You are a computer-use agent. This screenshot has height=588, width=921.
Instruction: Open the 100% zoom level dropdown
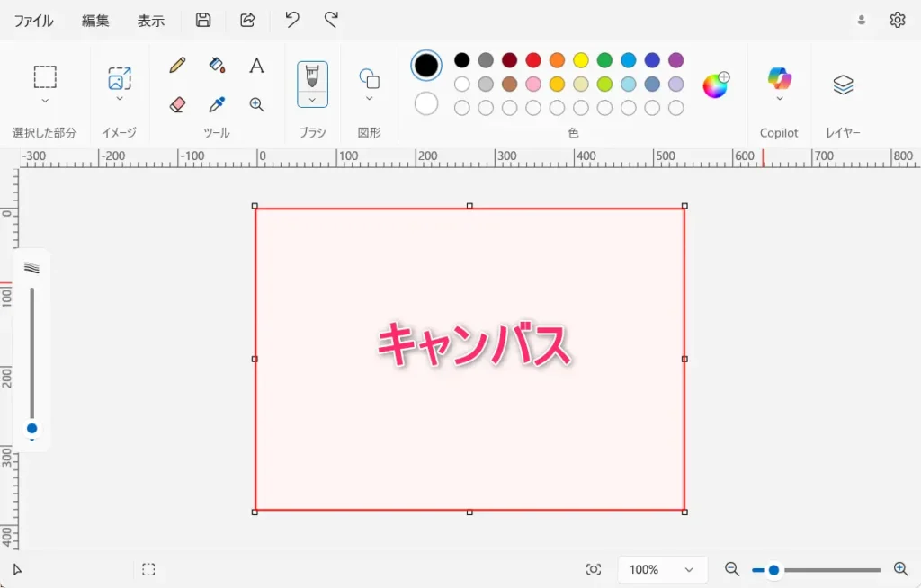point(662,569)
